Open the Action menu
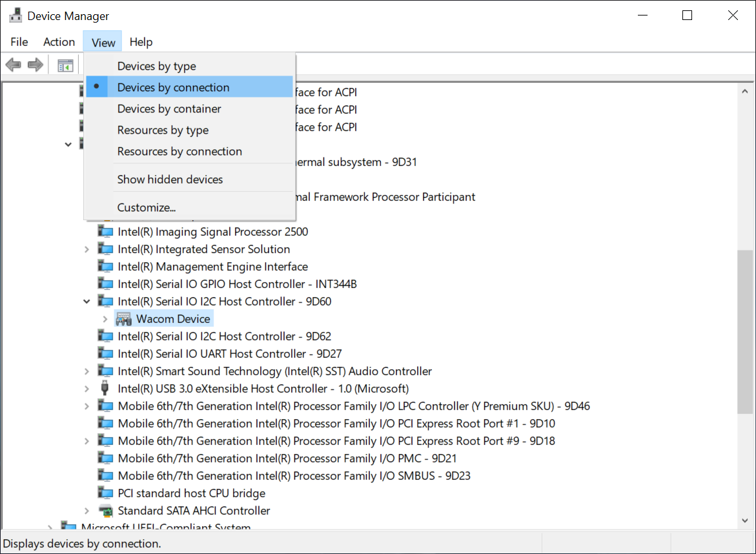This screenshot has height=554, width=756. pos(59,42)
